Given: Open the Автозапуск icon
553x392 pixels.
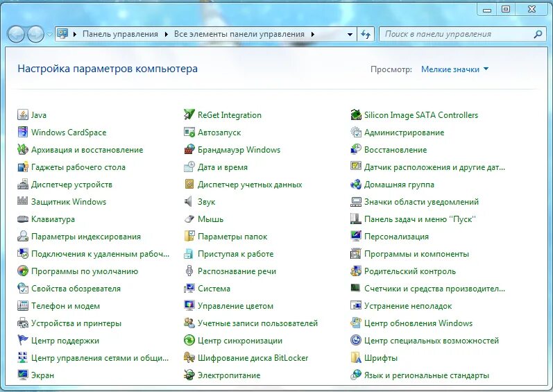Looking at the screenshot, I should pyautogui.click(x=189, y=133).
